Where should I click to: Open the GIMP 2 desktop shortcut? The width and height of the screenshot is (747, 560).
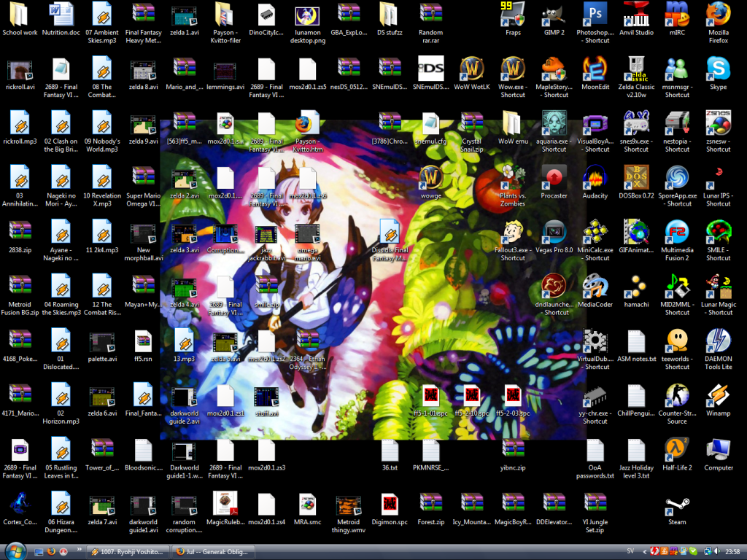[x=554, y=15]
